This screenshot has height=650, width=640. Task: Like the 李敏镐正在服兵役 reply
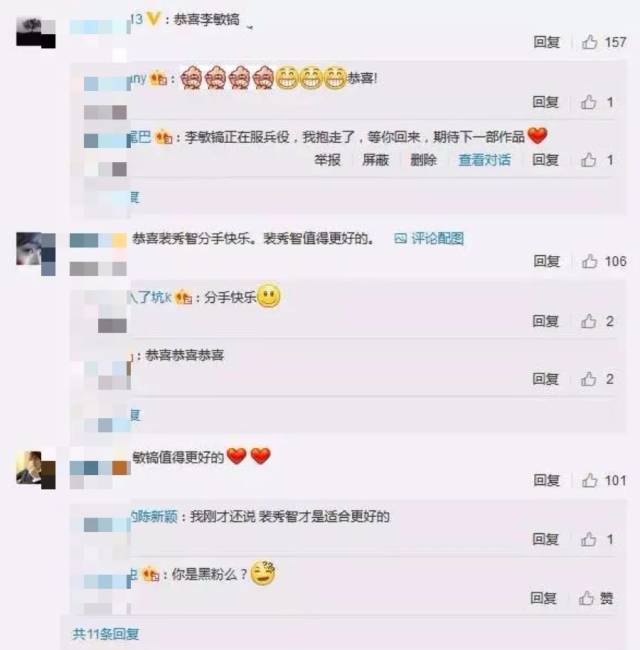pos(588,160)
